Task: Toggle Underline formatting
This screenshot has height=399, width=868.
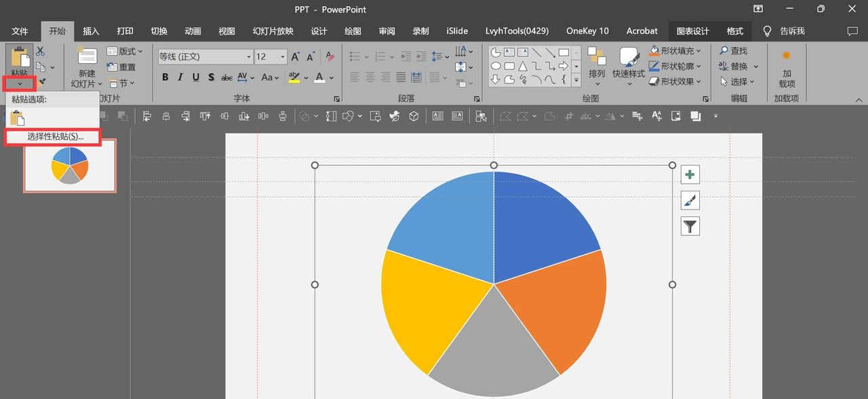Action: coord(196,77)
